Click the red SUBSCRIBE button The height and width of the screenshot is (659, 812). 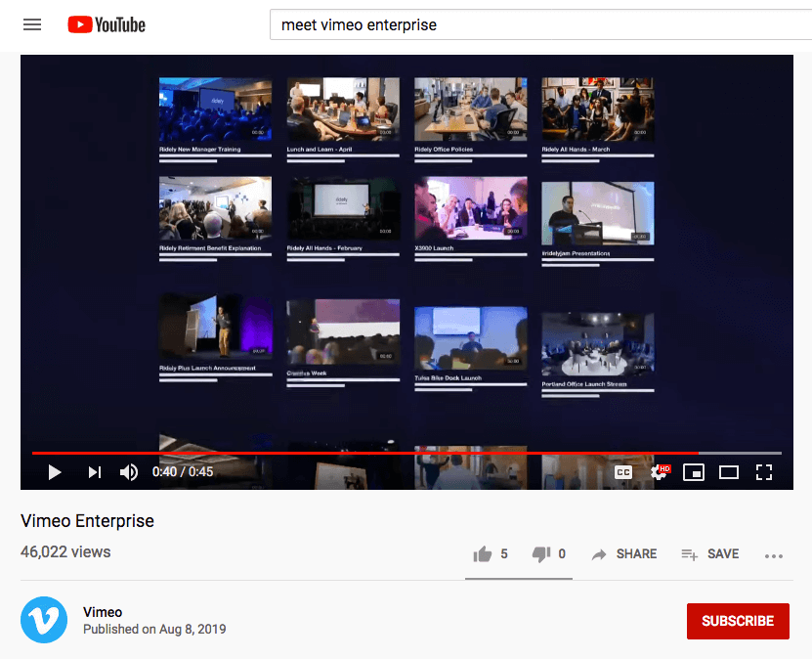738,621
